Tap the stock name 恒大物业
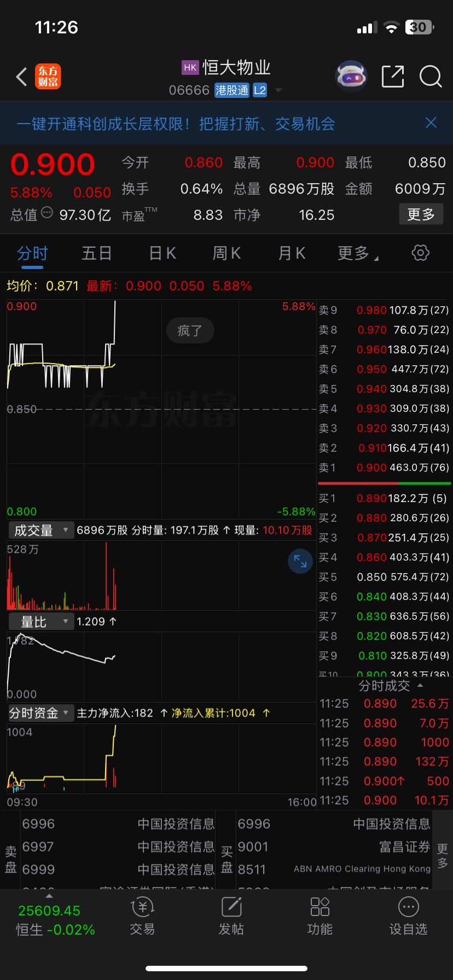Screen dimensions: 453x980 point(237,67)
